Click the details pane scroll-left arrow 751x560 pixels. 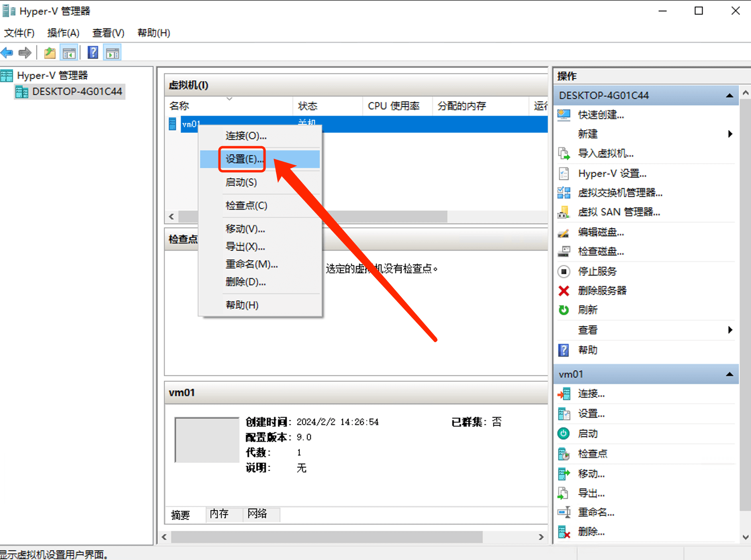click(164, 537)
